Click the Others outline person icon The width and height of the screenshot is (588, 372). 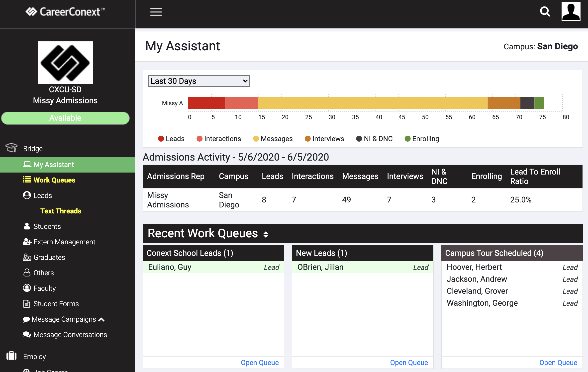(x=27, y=273)
